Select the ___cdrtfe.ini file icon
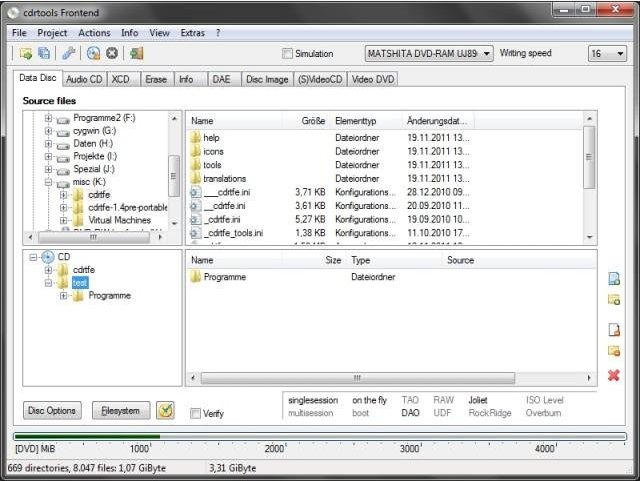 click(196, 192)
